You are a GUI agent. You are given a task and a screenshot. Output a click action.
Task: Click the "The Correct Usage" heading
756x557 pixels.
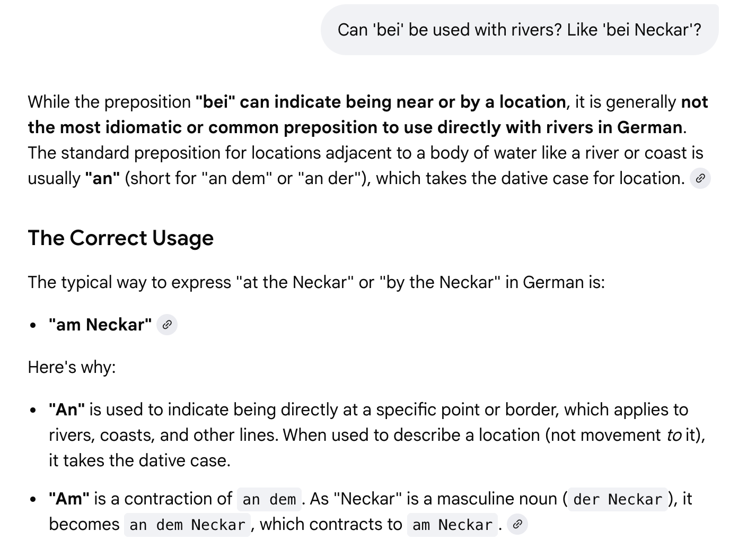click(x=120, y=238)
